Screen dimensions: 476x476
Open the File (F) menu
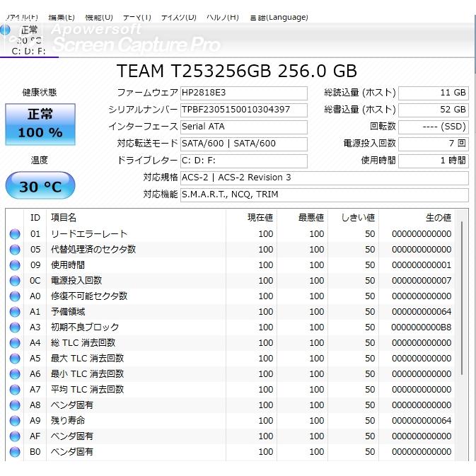click(22, 17)
